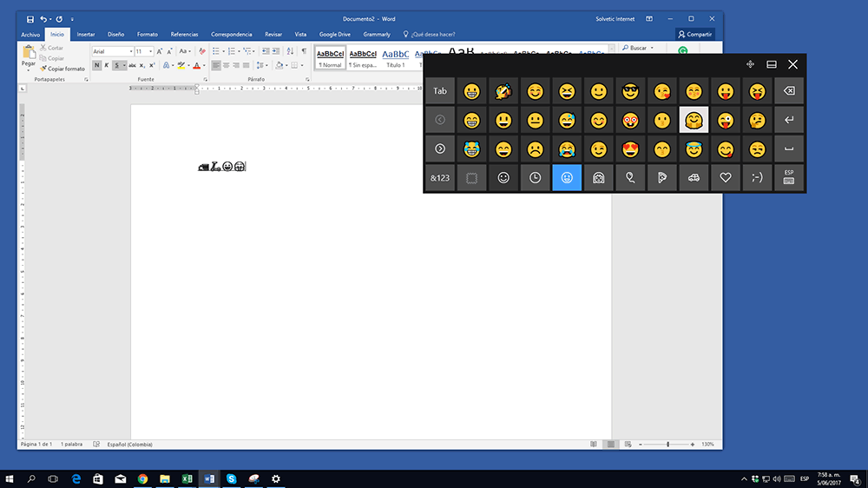This screenshot has width=868, height=488.
Task: Insert the halo angel face emoji
Action: (x=694, y=149)
